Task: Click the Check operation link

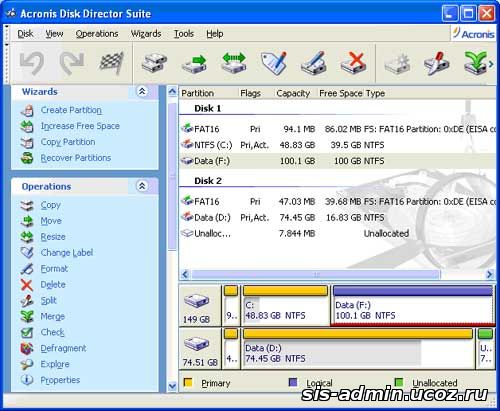Action: pos(52,332)
